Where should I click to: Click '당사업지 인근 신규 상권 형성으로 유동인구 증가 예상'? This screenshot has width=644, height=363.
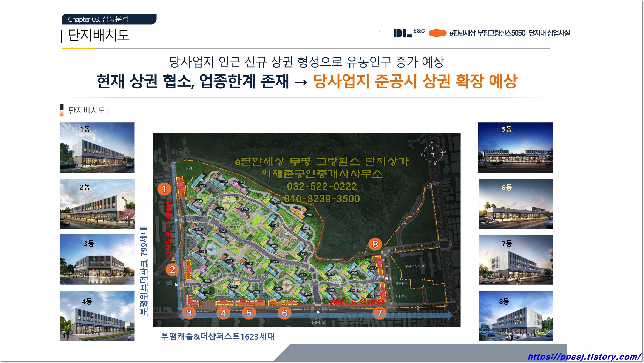(x=307, y=62)
